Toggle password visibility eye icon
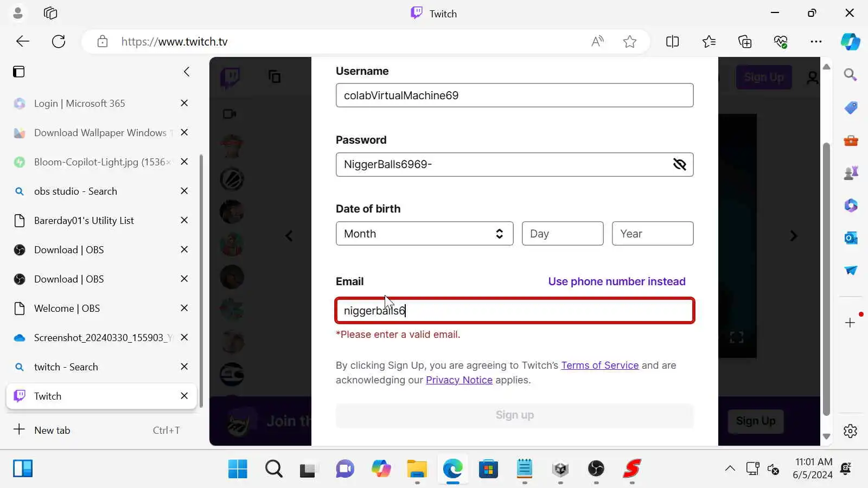The width and height of the screenshot is (868, 488). [679, 164]
